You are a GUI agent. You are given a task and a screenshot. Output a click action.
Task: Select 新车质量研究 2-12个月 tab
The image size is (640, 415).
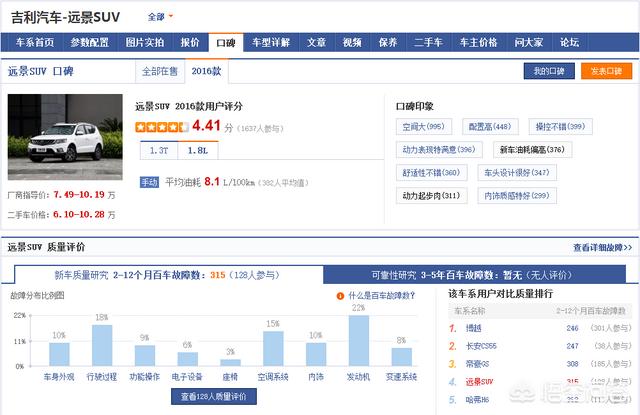(168, 275)
